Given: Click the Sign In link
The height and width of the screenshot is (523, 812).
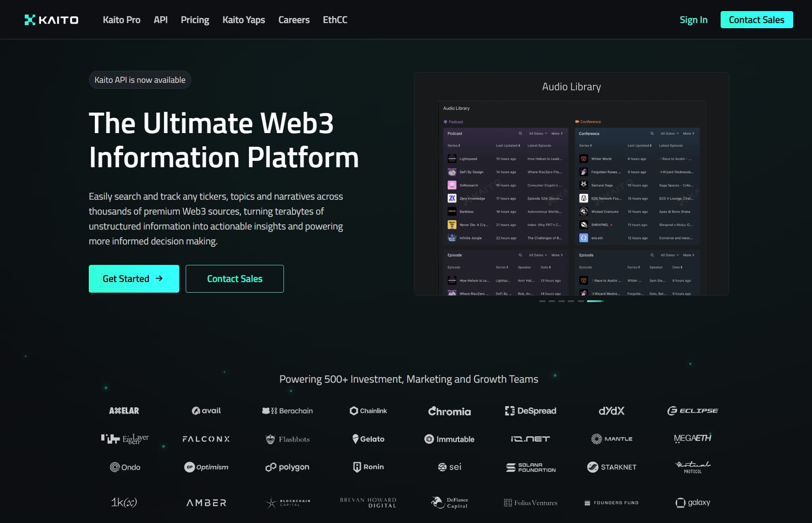Looking at the screenshot, I should (693, 20).
